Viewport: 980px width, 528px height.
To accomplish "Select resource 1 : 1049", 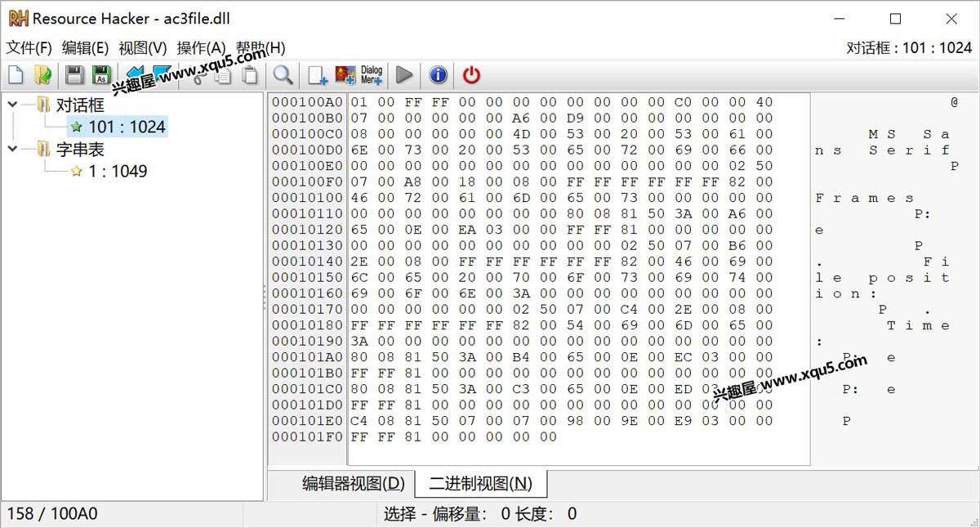I will pos(118,171).
